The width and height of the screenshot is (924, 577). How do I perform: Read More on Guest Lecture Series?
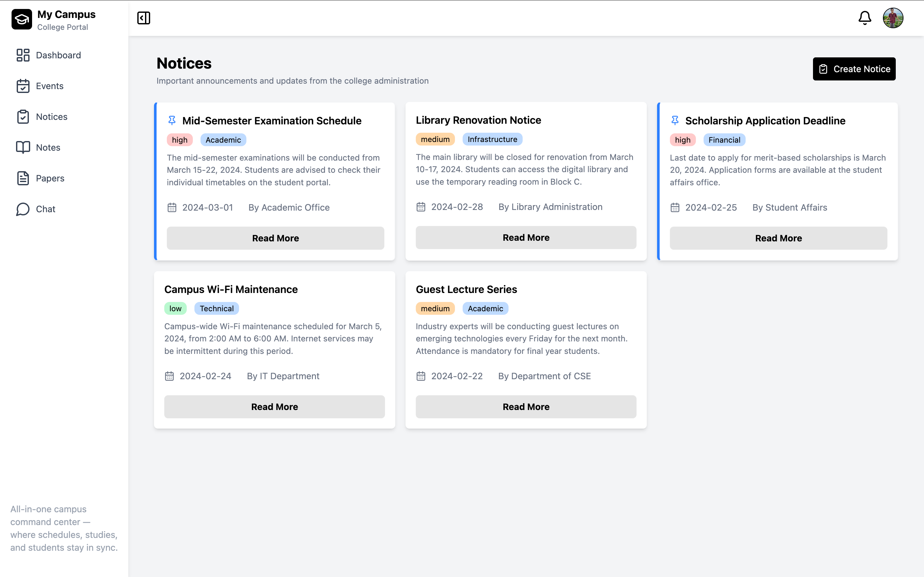click(x=526, y=406)
